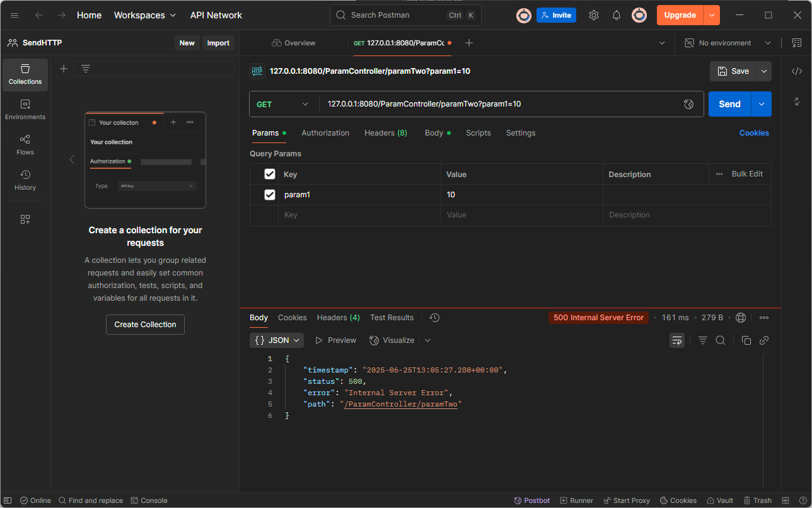Image resolution: width=812 pixels, height=508 pixels.
Task: Open Postbot in the status bar
Action: pyautogui.click(x=532, y=500)
